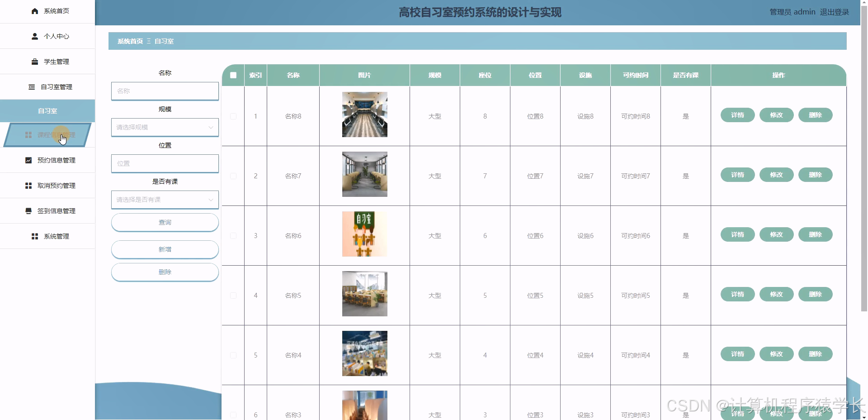
Task: Focus the 名称 search input field
Action: coord(165,91)
